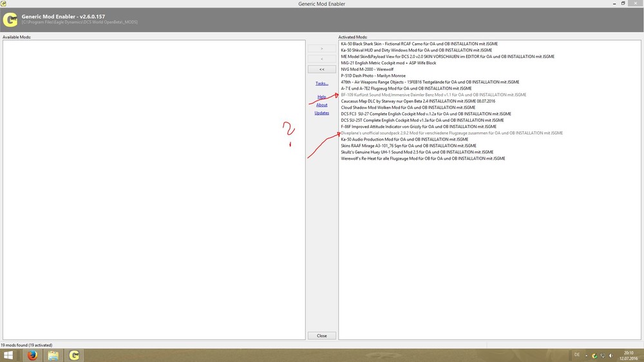
Task: Select Ka-50 Audio Production Mod
Action: tap(404, 139)
